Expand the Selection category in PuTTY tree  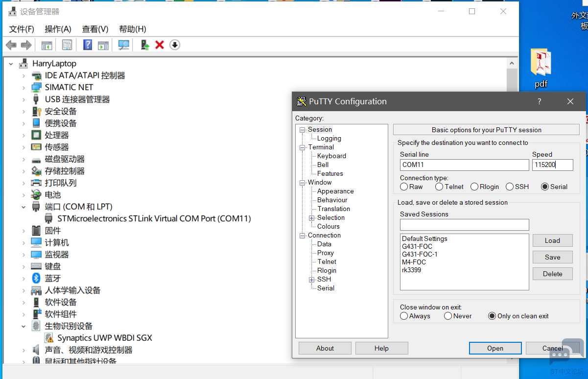(311, 218)
